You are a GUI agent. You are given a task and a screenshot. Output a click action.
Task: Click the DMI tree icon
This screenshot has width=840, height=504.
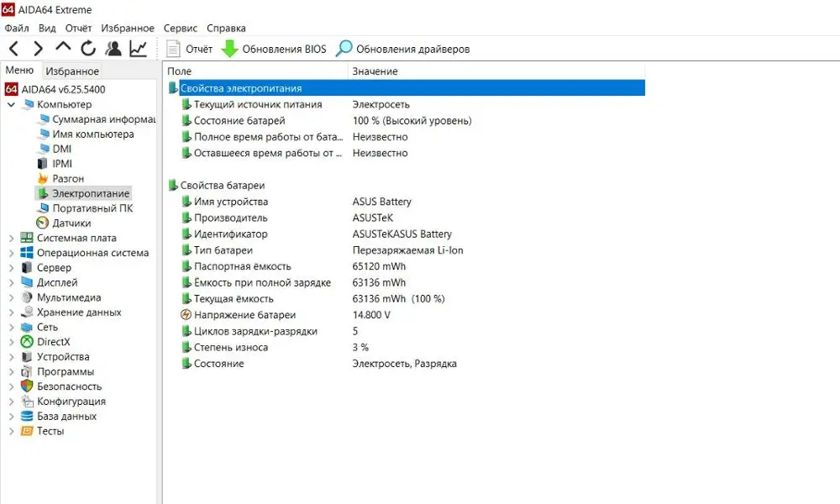click(44, 149)
